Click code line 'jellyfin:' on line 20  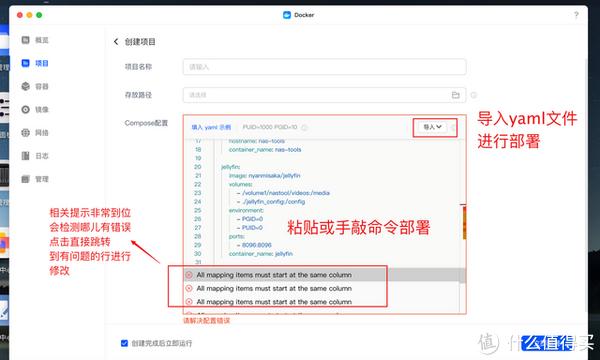click(230, 167)
